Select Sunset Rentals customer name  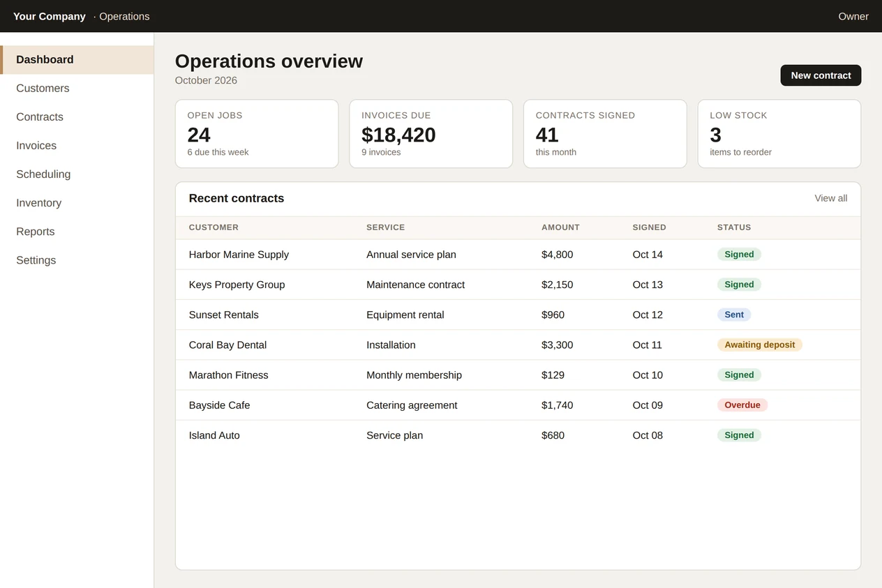coord(223,315)
